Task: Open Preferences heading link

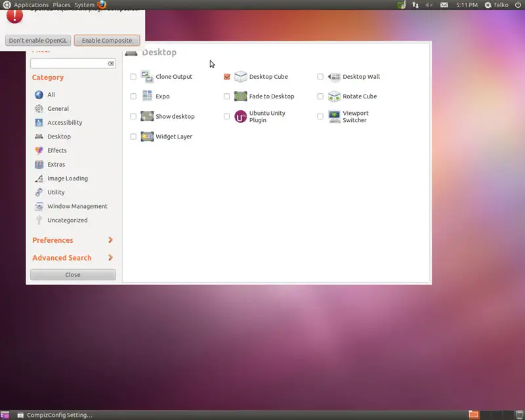Action: pos(52,240)
